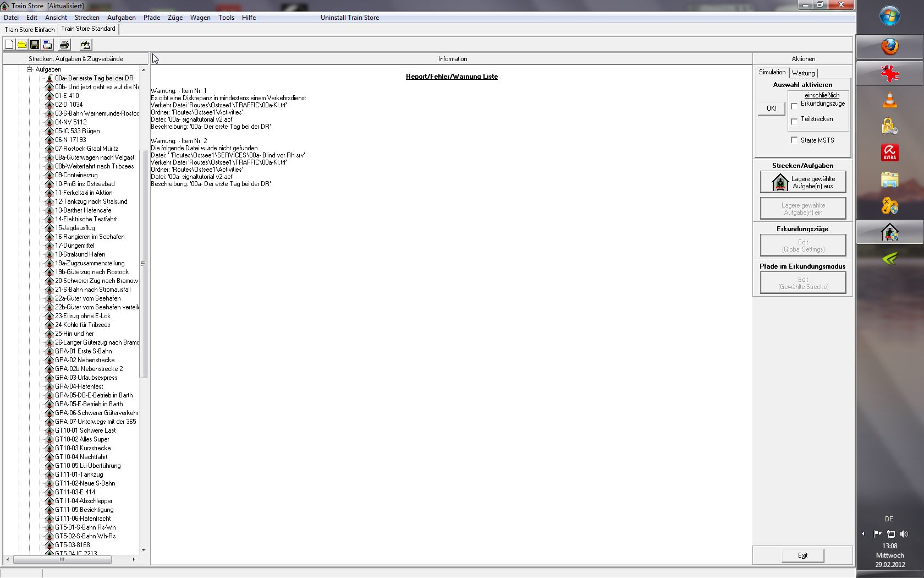The height and width of the screenshot is (578, 924).
Task: Click the train shed icon on Lagere aus button
Action: pos(780,182)
